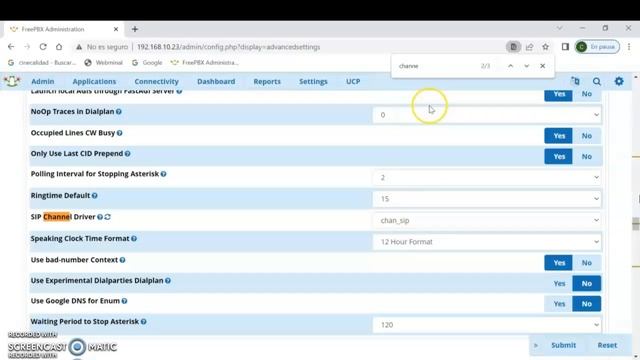
Task: Show help for Only Use Last CID Prepend
Action: coord(127,153)
